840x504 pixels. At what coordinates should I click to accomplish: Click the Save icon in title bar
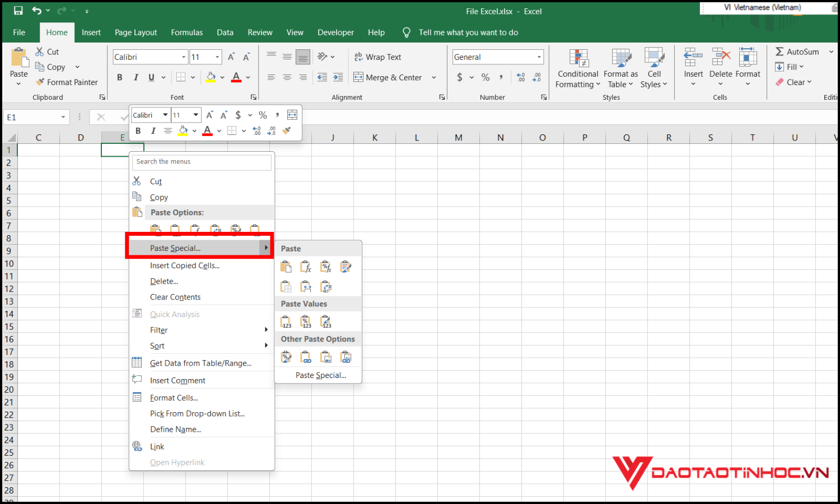point(18,11)
